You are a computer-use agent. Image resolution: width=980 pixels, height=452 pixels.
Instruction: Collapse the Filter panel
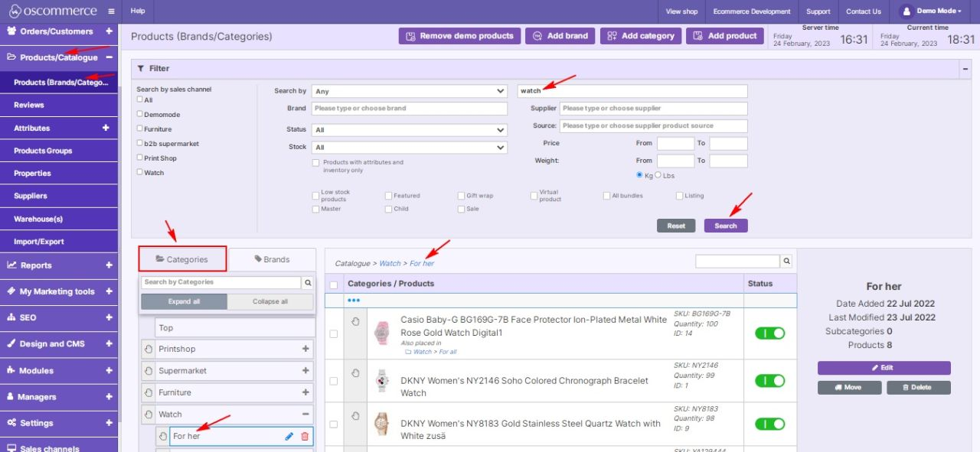965,69
